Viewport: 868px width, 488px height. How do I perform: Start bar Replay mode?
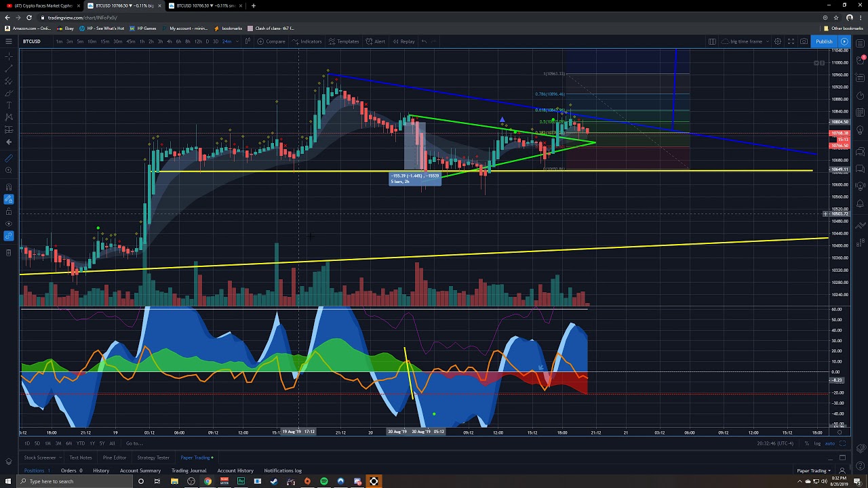coord(403,41)
